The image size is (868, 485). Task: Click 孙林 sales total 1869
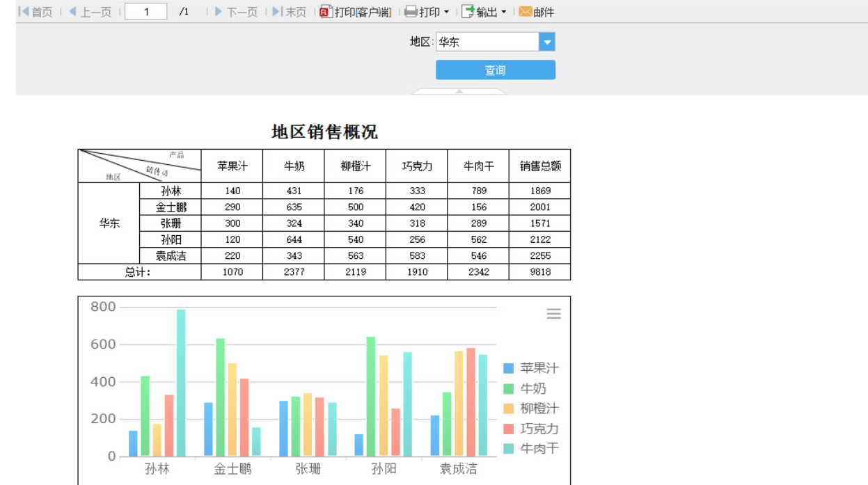540,191
